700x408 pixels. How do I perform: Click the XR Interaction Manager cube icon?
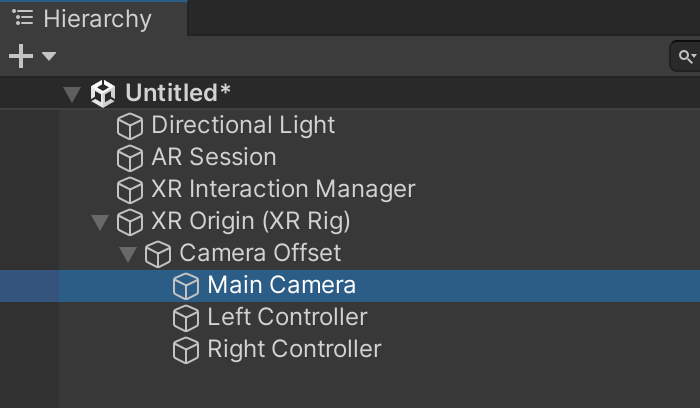pos(130,190)
